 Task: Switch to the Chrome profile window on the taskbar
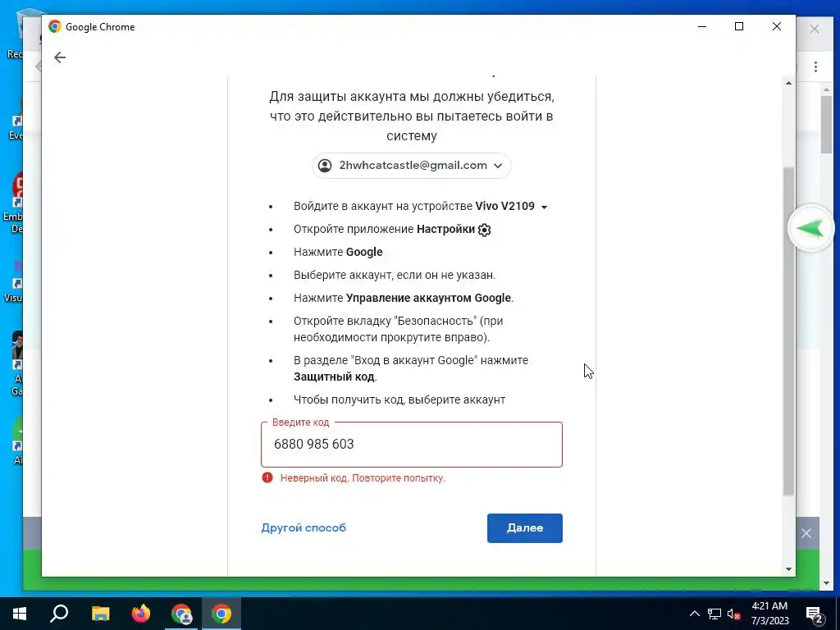click(x=181, y=614)
